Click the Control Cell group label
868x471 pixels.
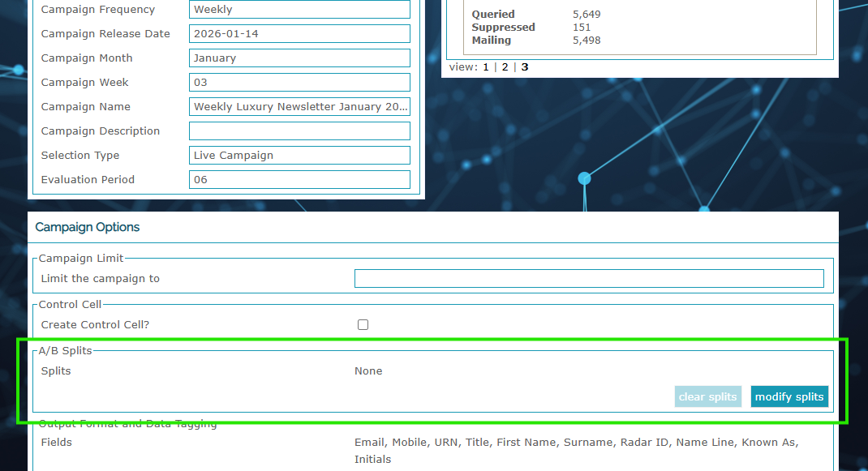(71, 304)
